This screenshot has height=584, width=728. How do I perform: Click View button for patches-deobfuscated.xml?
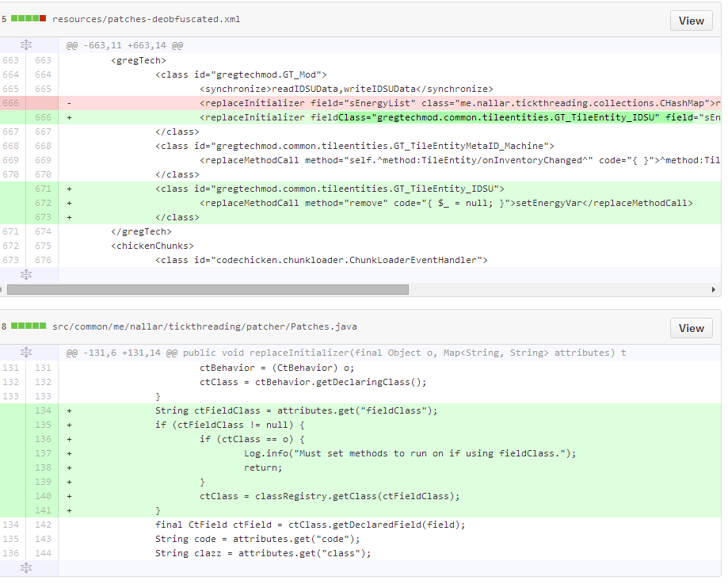click(x=691, y=21)
